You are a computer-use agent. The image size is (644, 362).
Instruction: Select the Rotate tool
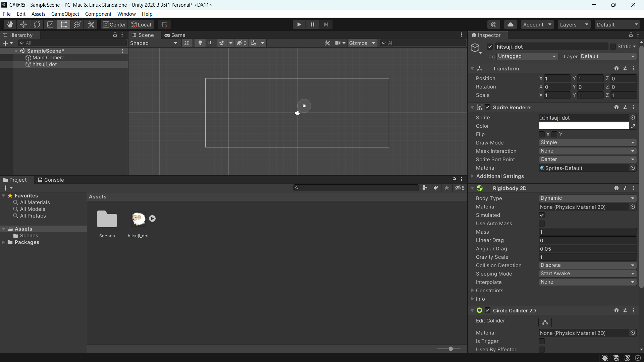click(37, 24)
